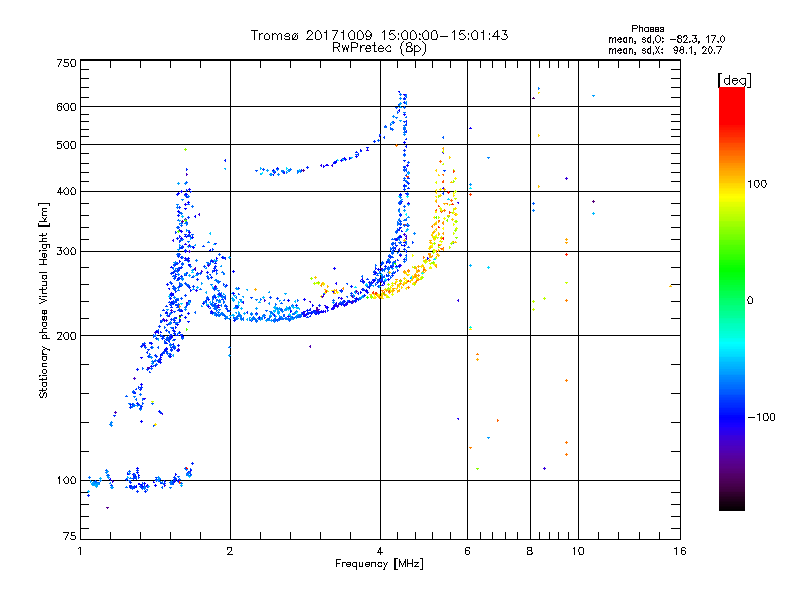Viewport: 800px width, 600px height.
Task: Click the "Phases" heading text
Action: tap(647, 29)
